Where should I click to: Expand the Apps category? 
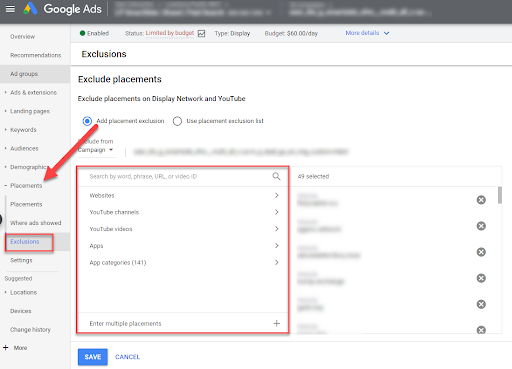coord(183,246)
